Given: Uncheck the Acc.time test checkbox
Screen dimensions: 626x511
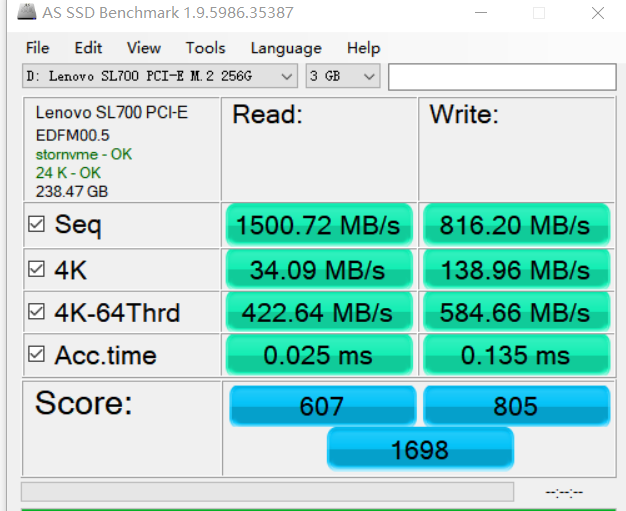Looking at the screenshot, I should (x=36, y=354).
